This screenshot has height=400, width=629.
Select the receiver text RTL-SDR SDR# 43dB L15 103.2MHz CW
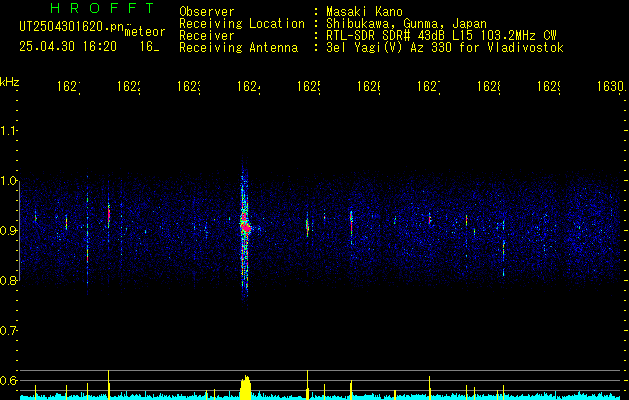(441, 36)
